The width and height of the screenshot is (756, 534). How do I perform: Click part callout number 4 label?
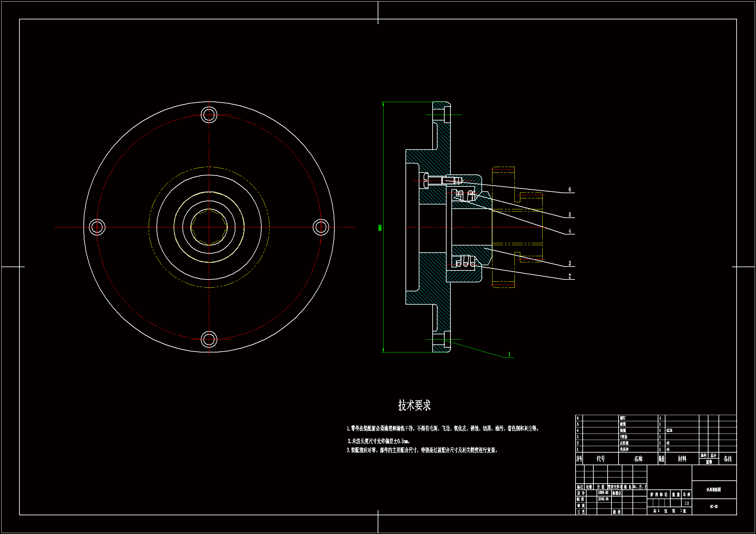click(570, 231)
